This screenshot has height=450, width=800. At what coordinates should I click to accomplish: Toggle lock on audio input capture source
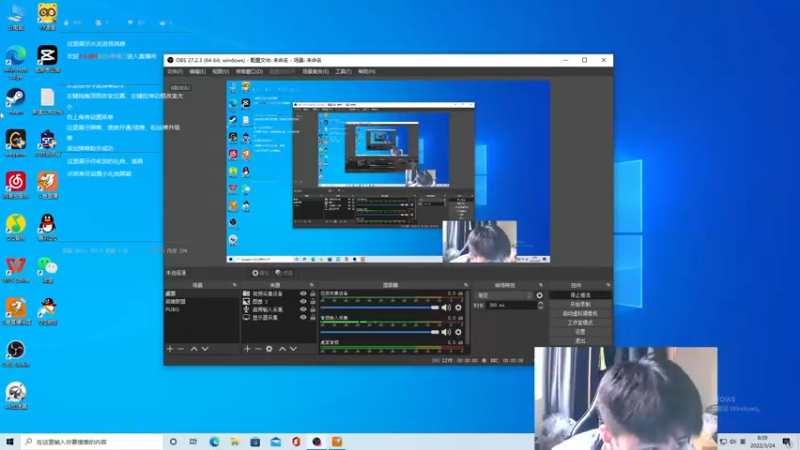click(x=313, y=309)
